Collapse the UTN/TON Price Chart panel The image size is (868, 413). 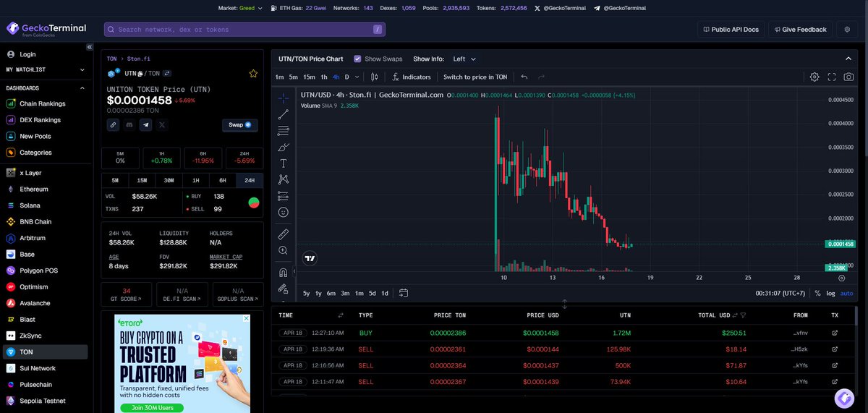coord(848,59)
